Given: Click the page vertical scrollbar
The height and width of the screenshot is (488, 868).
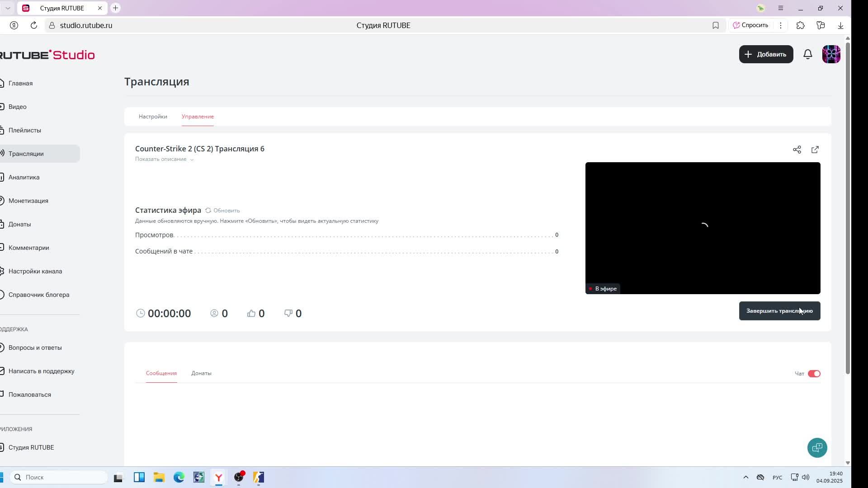Looking at the screenshot, I should [848, 208].
